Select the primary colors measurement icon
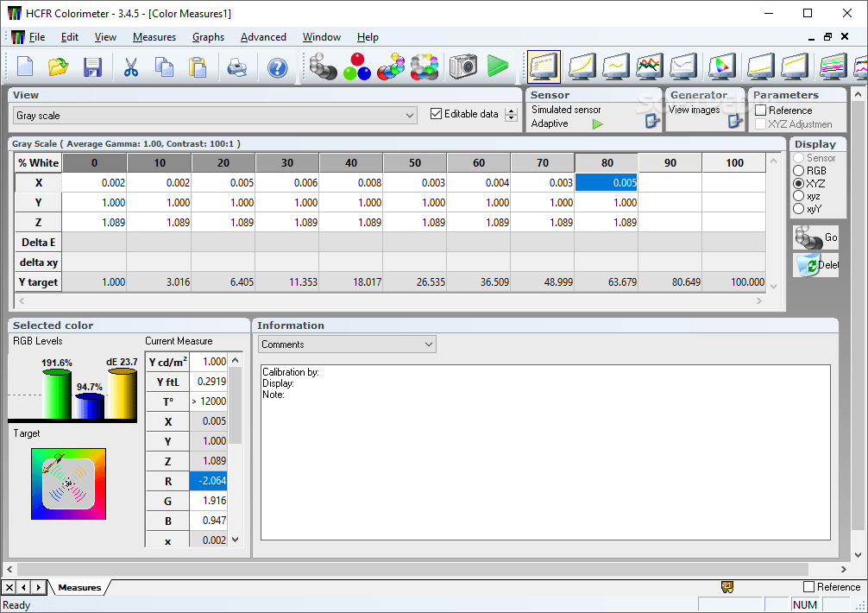The image size is (868, 613). pyautogui.click(x=357, y=66)
